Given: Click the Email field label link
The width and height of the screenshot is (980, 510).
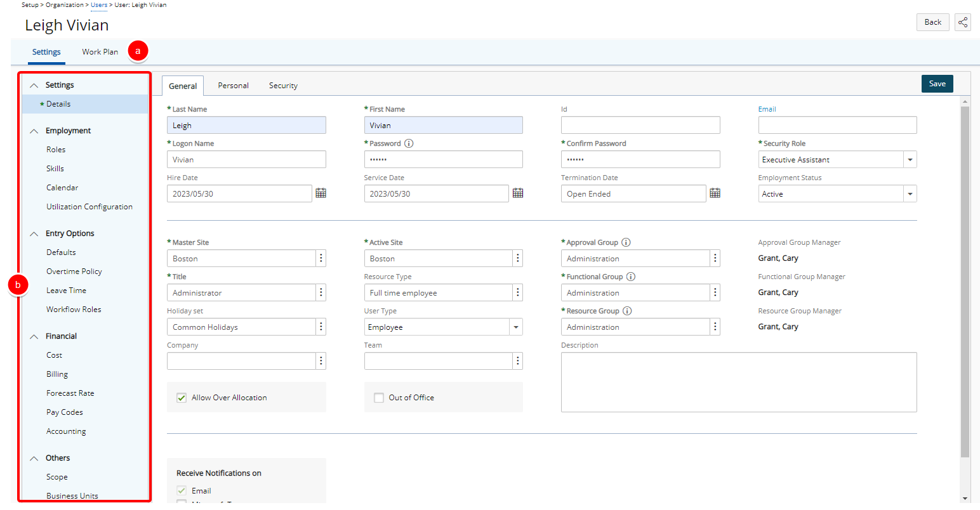Looking at the screenshot, I should point(767,109).
